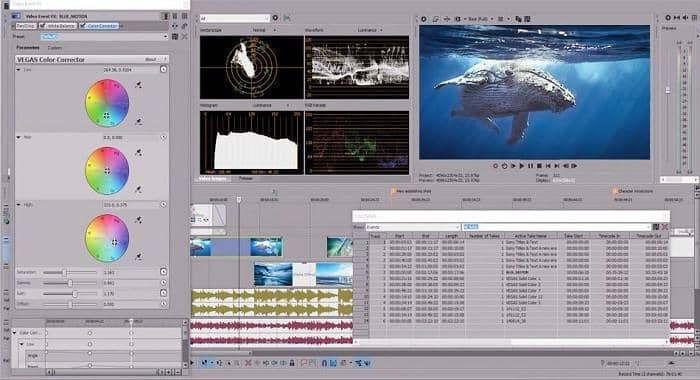Toggle animation clock for Gain
The width and height of the screenshot is (700, 380).
click(x=163, y=293)
